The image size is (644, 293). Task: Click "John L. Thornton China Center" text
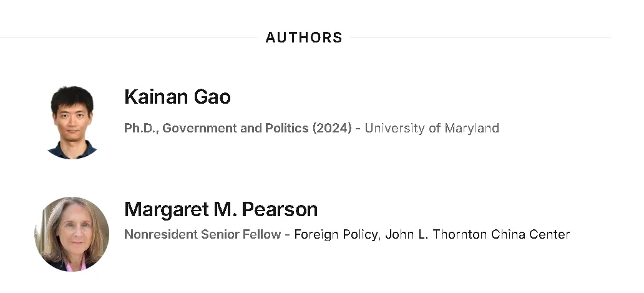477,235
